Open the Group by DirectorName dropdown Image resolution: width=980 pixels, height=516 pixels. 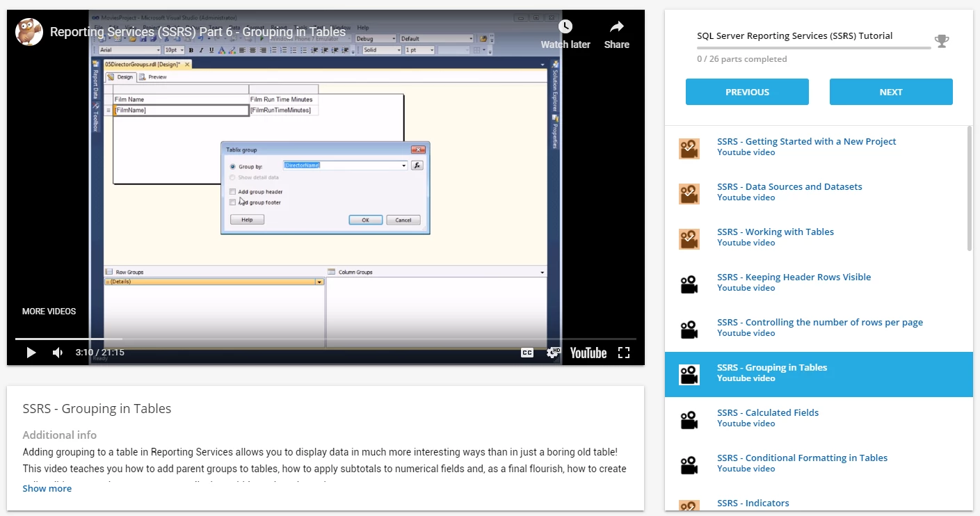point(404,166)
